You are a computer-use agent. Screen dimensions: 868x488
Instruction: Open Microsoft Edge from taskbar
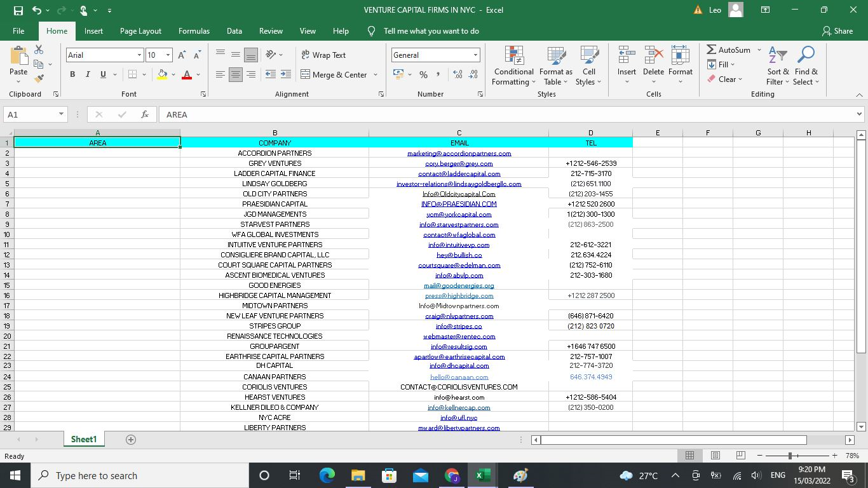[x=327, y=475]
